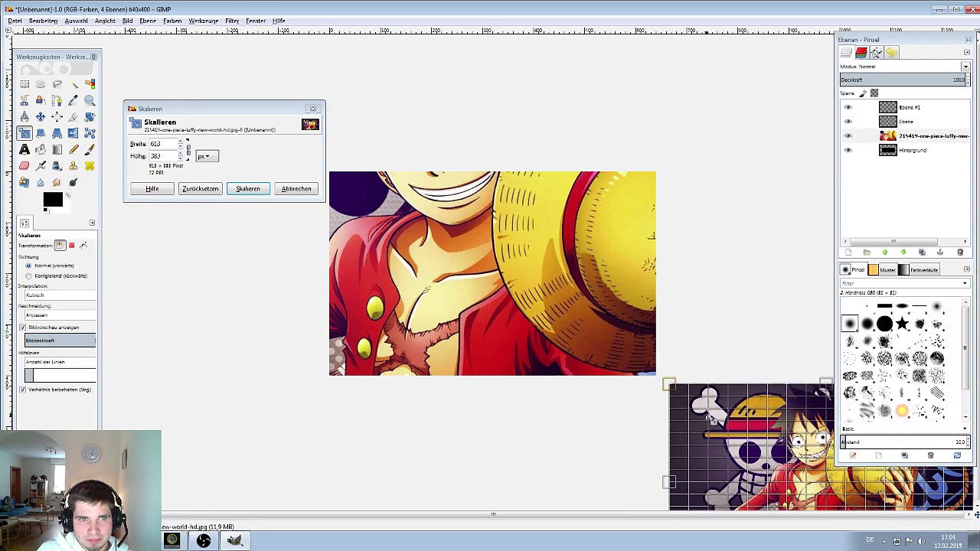Anchor the floating layer with anchor icon
Viewport: 980px width, 551px height.
(x=940, y=253)
